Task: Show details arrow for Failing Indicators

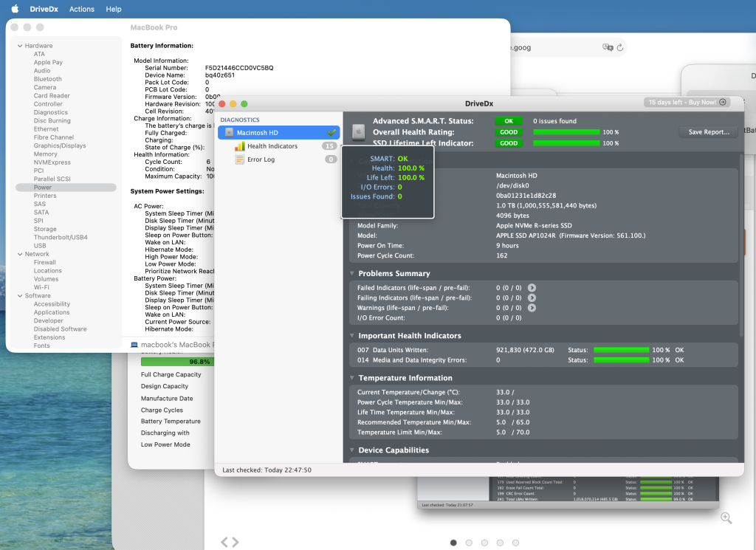Action: click(532, 298)
